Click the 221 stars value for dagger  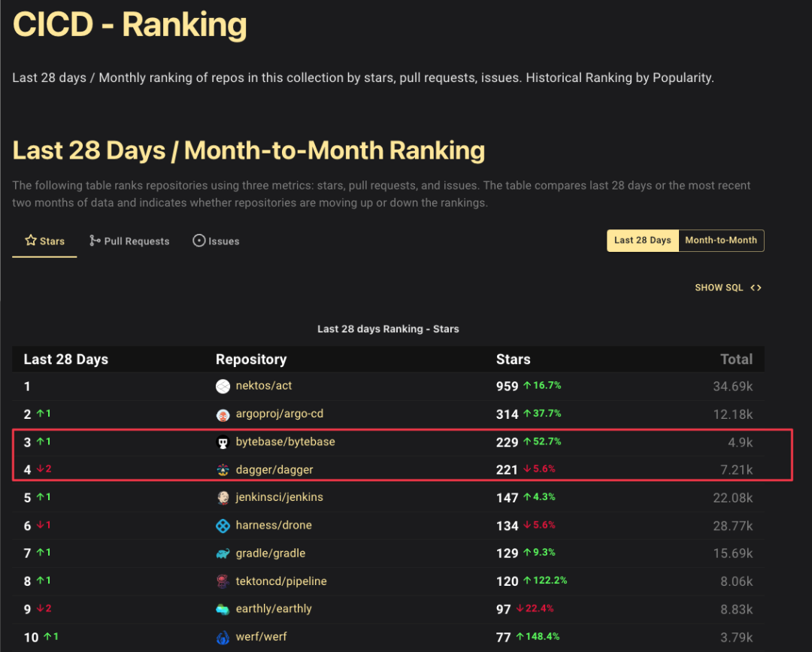tap(507, 470)
